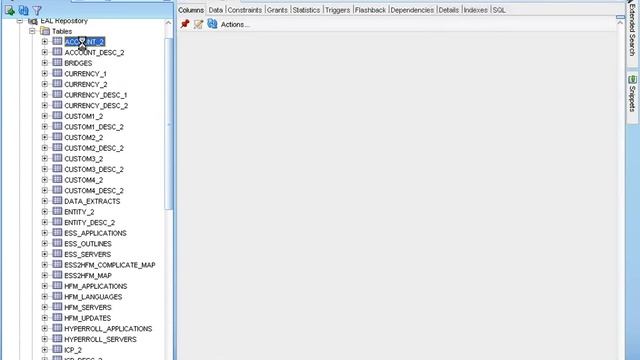Click table icon of CURRENCY_1
640x360 pixels.
tap(58, 73)
